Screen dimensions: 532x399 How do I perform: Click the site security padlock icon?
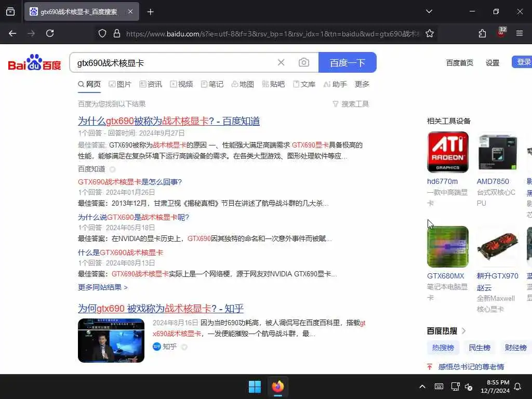point(117,33)
